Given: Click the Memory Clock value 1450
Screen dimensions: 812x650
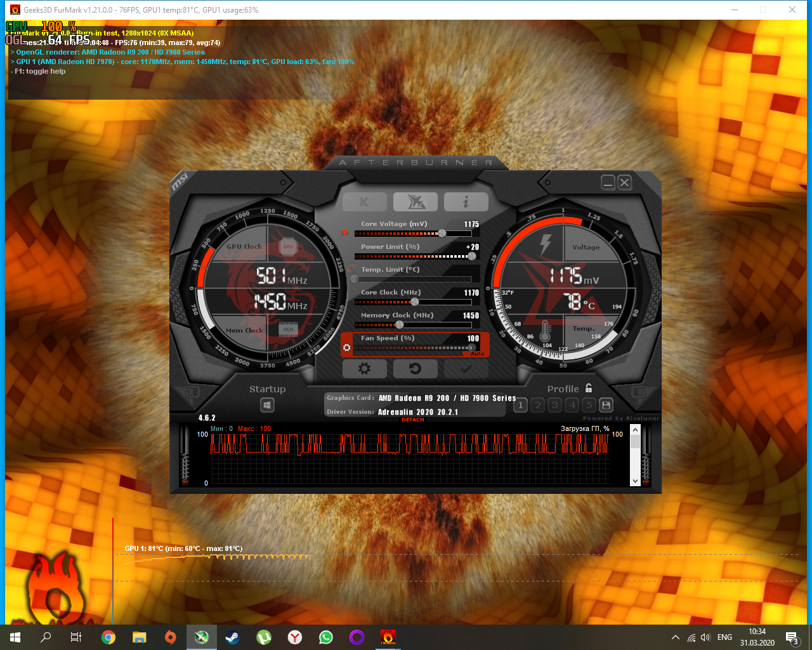Looking at the screenshot, I should [471, 315].
